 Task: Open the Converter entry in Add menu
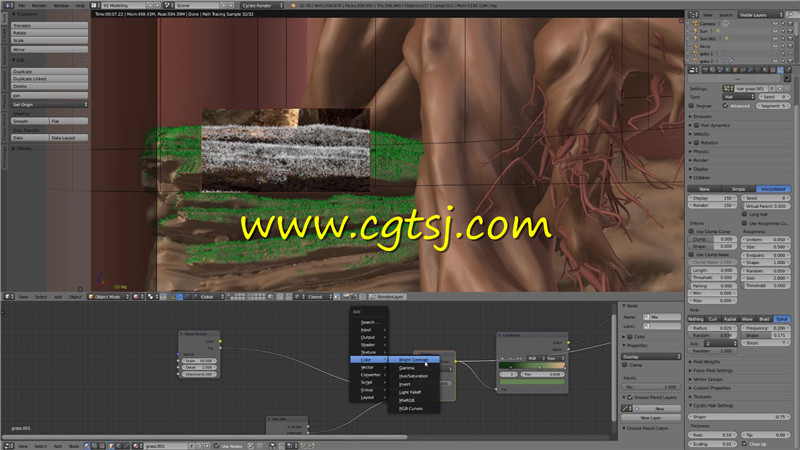368,374
